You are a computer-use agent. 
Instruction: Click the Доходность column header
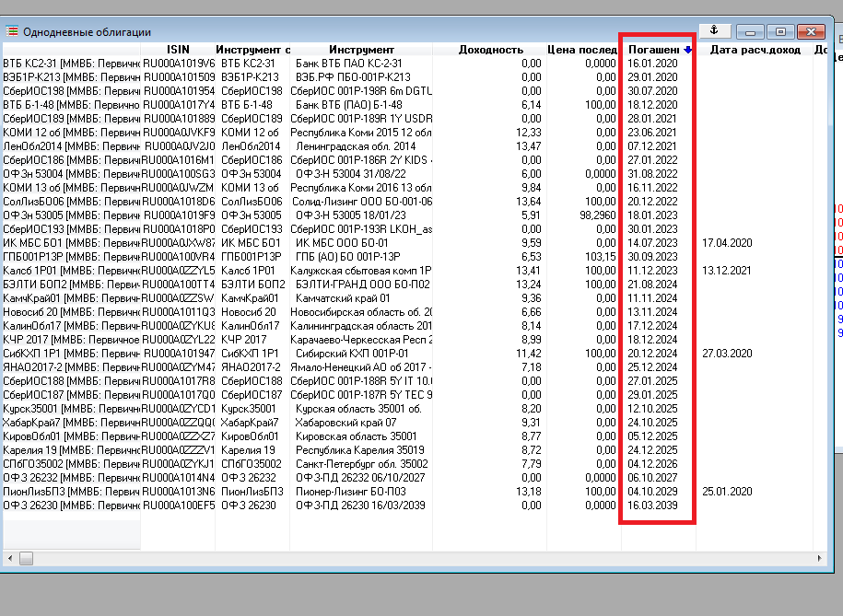click(x=490, y=50)
